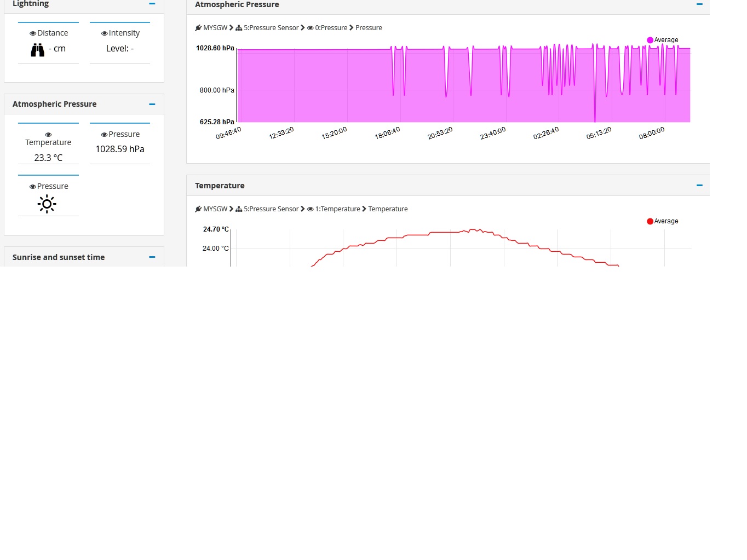Image resolution: width=747 pixels, height=560 pixels.
Task: Click eye icon beside Pressure above sun
Action: coord(33,187)
